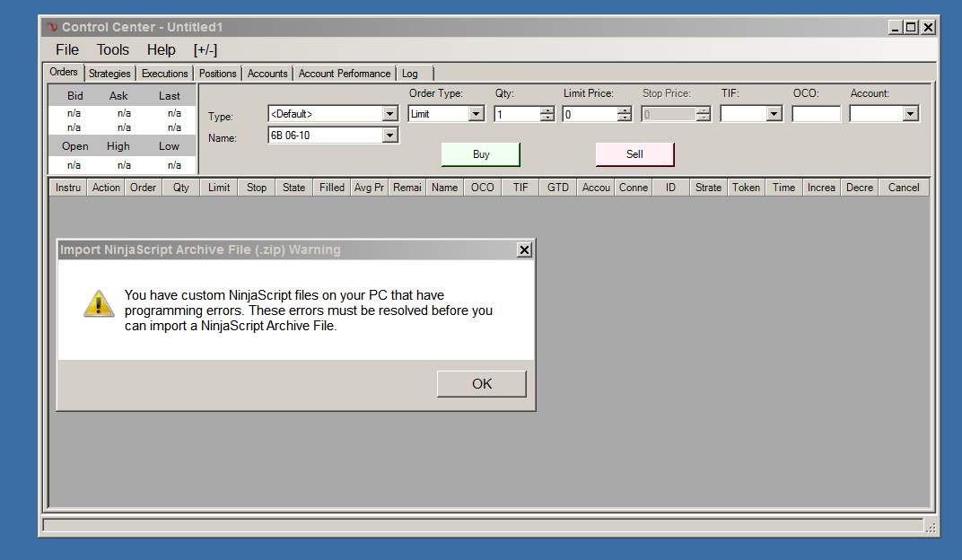
Task: Click the Strate column header
Action: pos(709,188)
